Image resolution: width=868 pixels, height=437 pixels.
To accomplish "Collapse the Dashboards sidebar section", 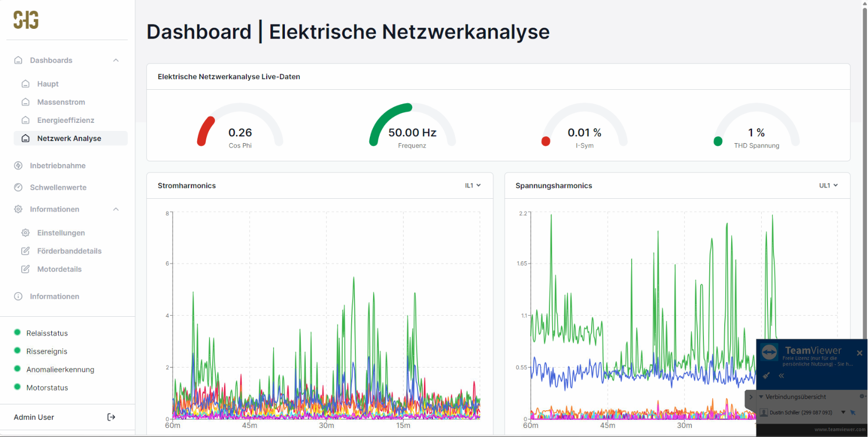I will pyautogui.click(x=116, y=60).
